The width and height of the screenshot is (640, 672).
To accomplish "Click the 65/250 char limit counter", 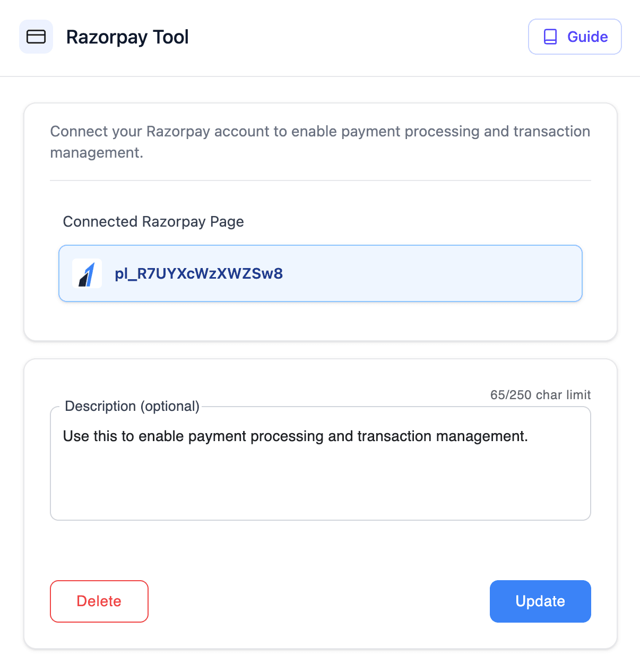I will coord(540,395).
